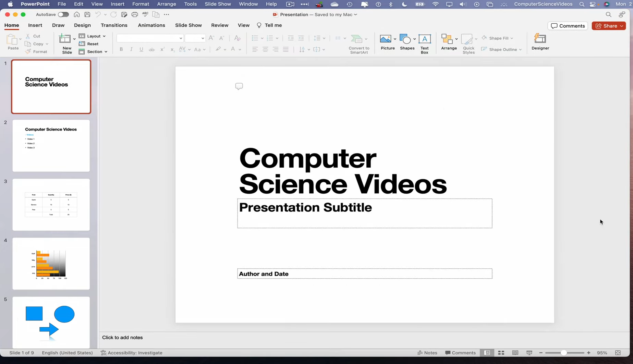Click the Paste clipboard icon

[x=12, y=42]
